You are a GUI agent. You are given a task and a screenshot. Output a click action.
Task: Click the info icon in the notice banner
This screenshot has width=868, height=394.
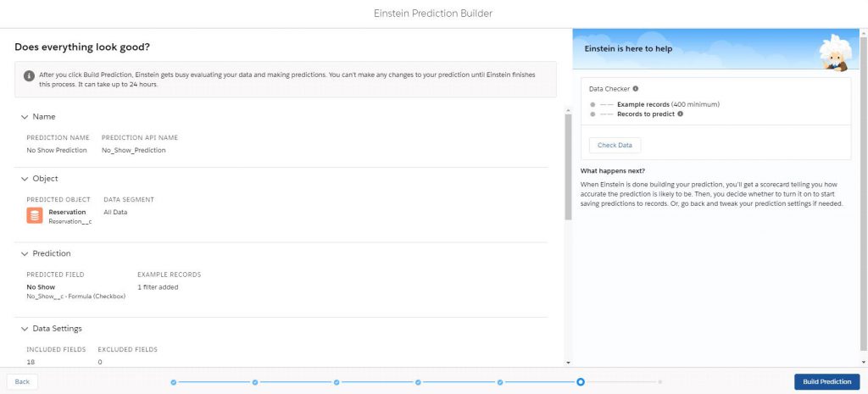[29, 75]
